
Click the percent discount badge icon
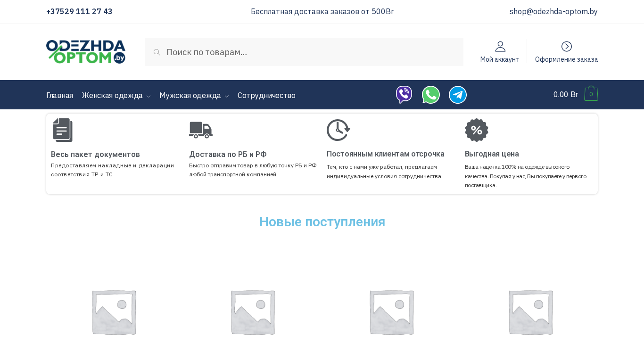tap(476, 130)
